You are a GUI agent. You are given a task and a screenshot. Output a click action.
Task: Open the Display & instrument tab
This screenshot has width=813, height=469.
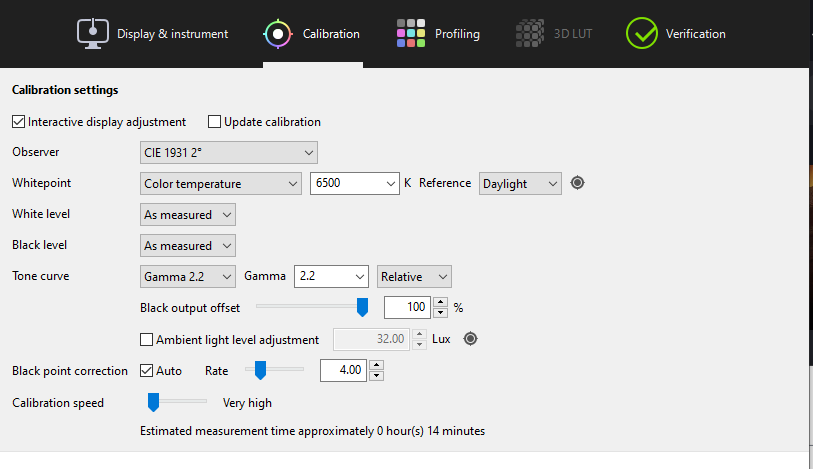coord(152,34)
